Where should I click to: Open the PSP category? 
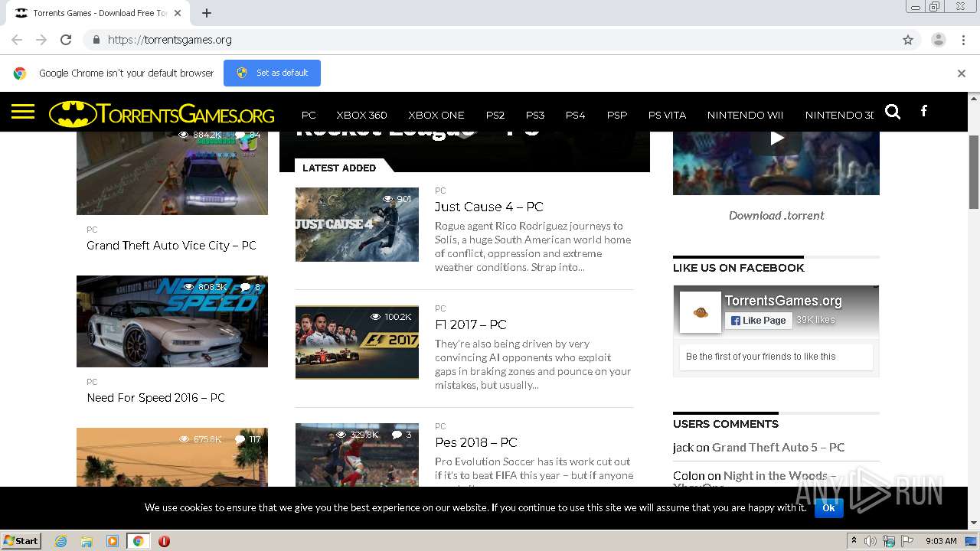coord(617,115)
